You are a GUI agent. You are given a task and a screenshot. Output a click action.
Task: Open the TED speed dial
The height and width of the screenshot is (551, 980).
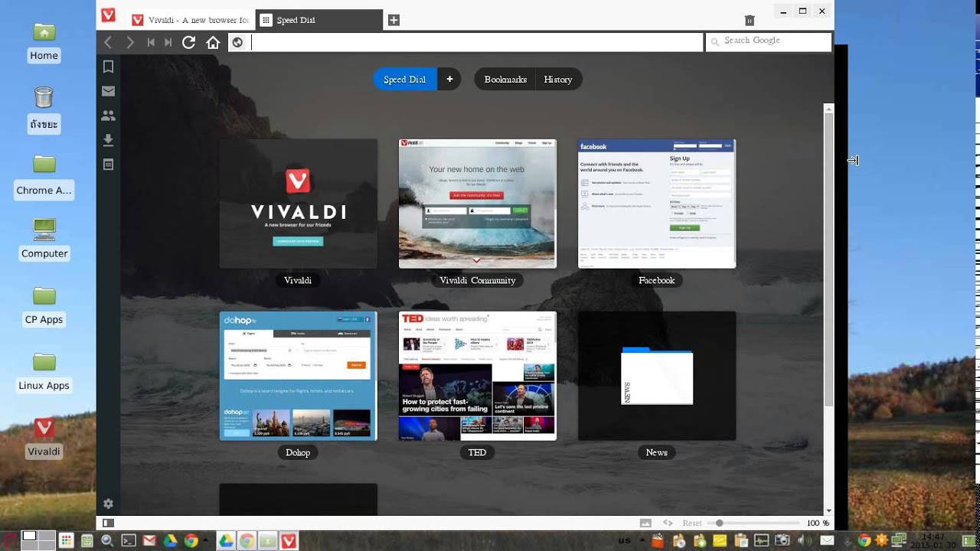[477, 376]
